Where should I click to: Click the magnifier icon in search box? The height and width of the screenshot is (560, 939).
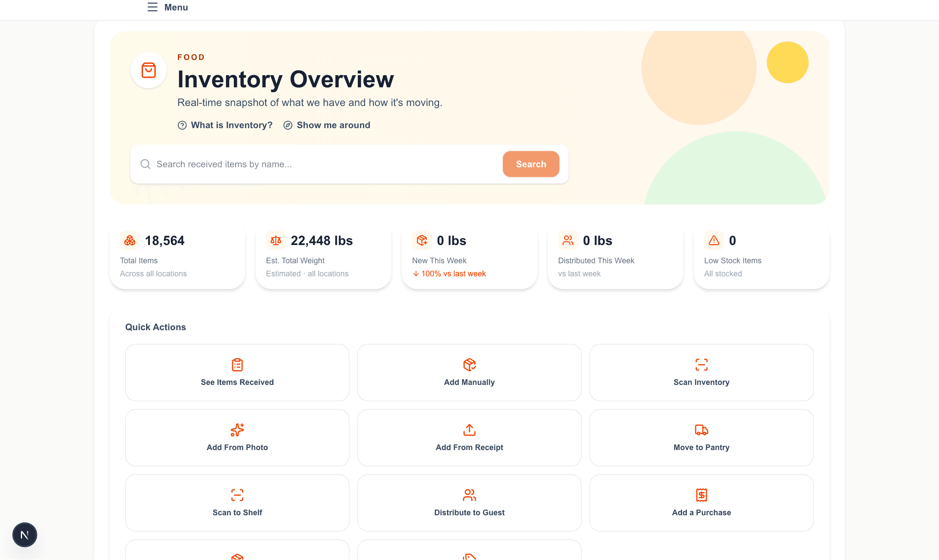145,164
